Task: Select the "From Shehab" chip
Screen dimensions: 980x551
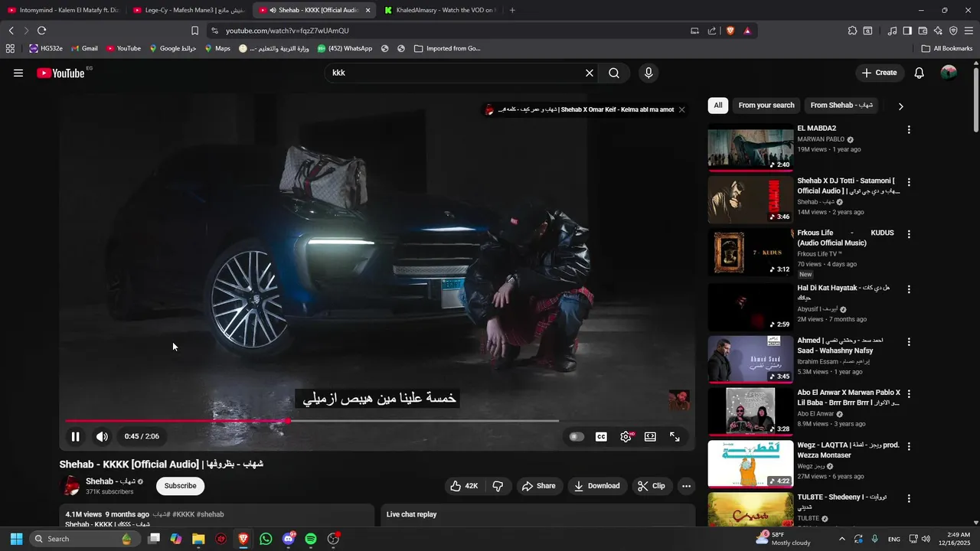Action: [841, 106]
